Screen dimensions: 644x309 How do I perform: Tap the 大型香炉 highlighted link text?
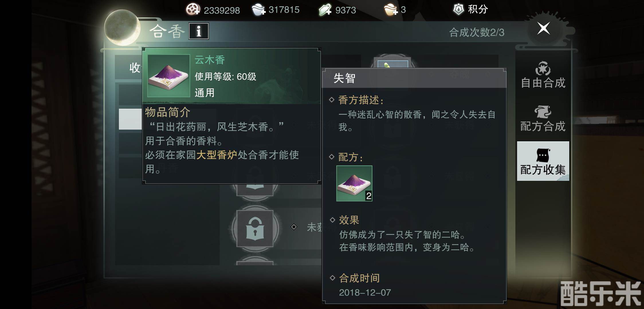(x=217, y=155)
